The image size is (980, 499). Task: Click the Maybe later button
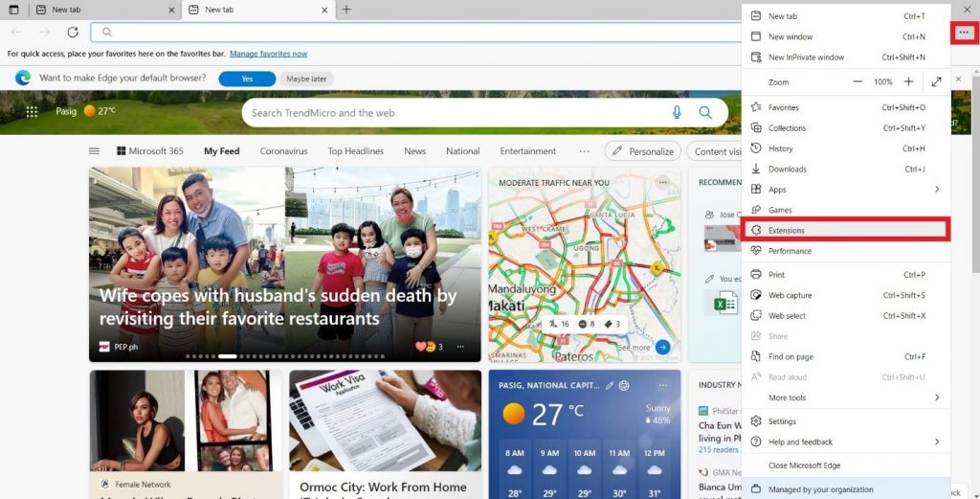click(x=306, y=79)
